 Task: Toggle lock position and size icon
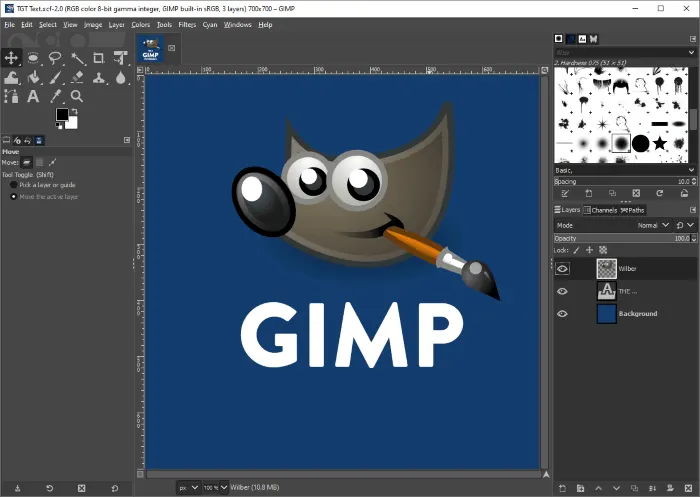coord(589,250)
